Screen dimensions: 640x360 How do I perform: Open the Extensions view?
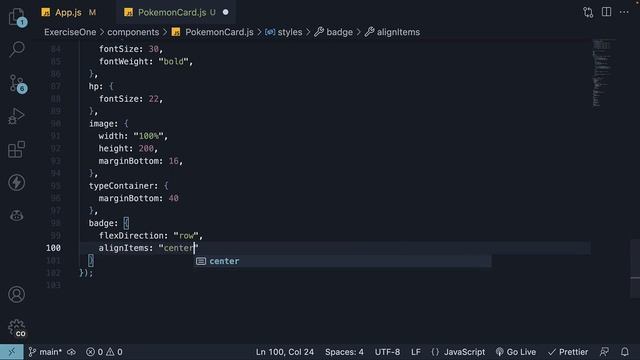click(17, 149)
